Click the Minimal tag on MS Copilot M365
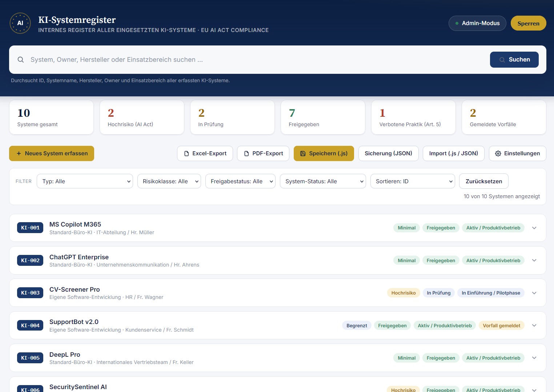 (x=406, y=228)
